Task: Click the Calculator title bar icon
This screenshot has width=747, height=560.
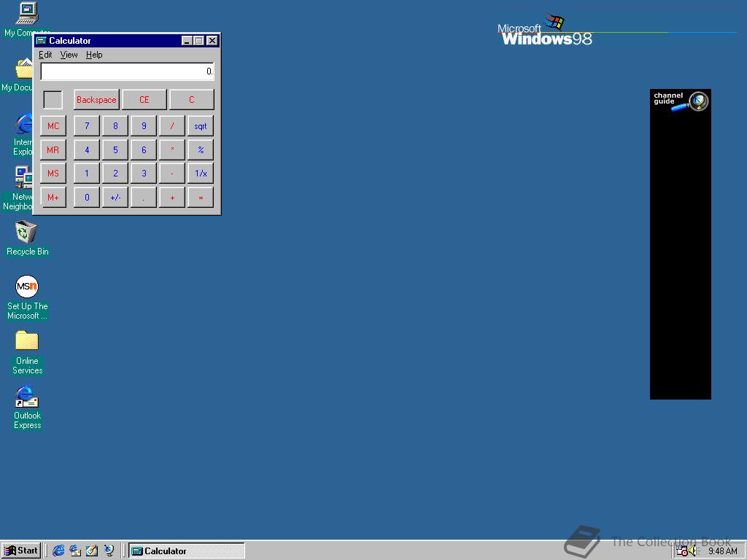Action: 42,41
